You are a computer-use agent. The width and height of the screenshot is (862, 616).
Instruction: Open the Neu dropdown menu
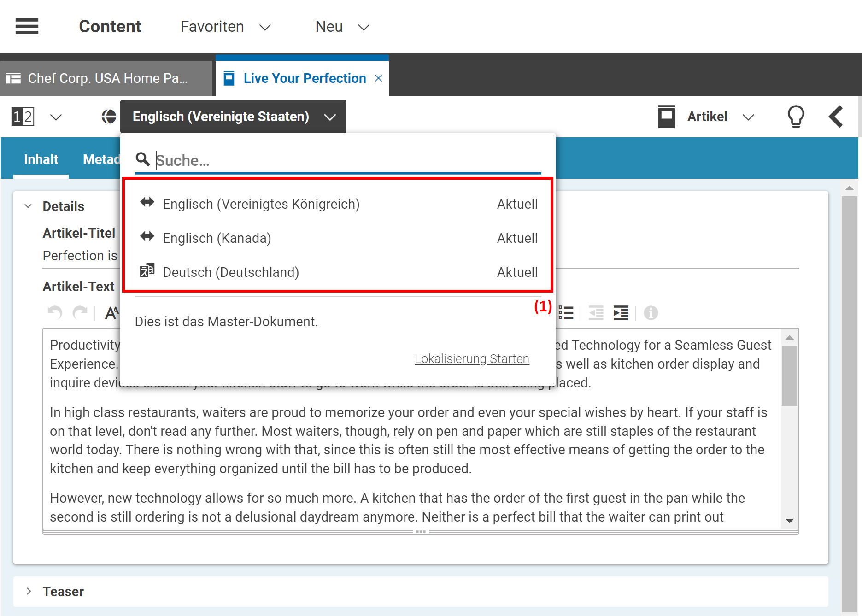[x=342, y=27]
